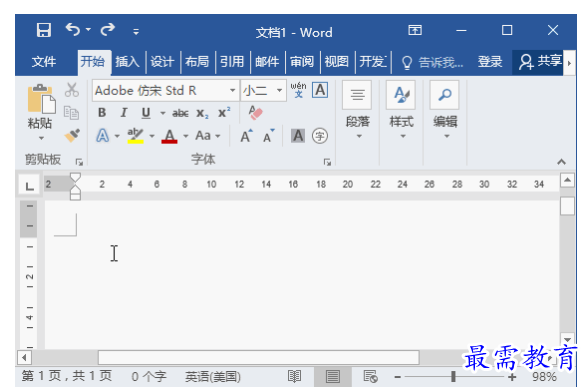
Task: Open the 编辑 editing group
Action: pyautogui.click(x=445, y=110)
